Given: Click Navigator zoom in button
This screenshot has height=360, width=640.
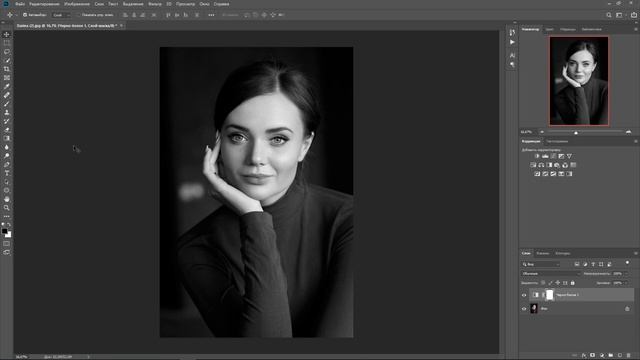Looking at the screenshot, I should pyautogui.click(x=629, y=132).
